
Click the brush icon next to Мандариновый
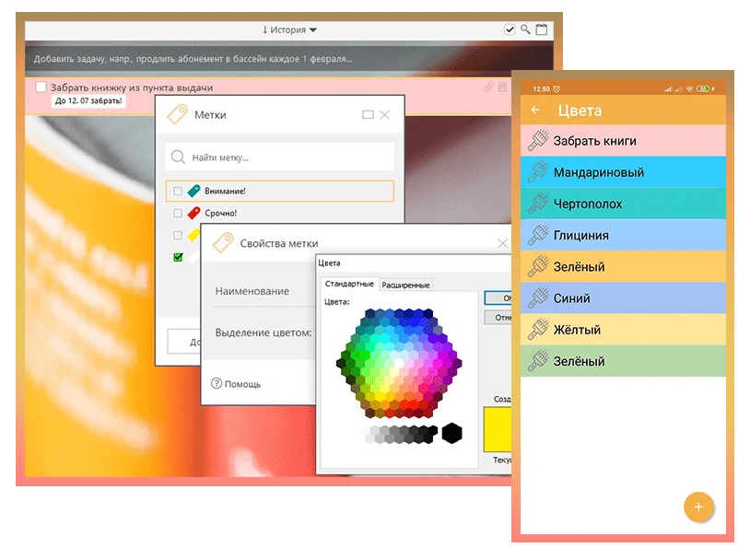click(x=537, y=172)
